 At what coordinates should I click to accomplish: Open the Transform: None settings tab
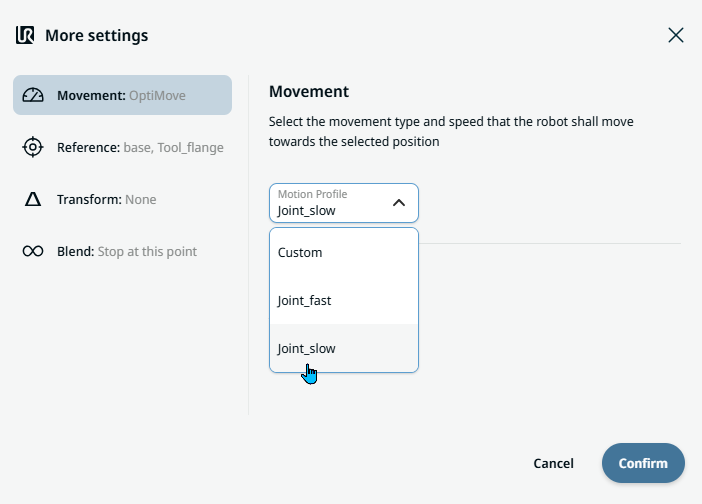[107, 200]
